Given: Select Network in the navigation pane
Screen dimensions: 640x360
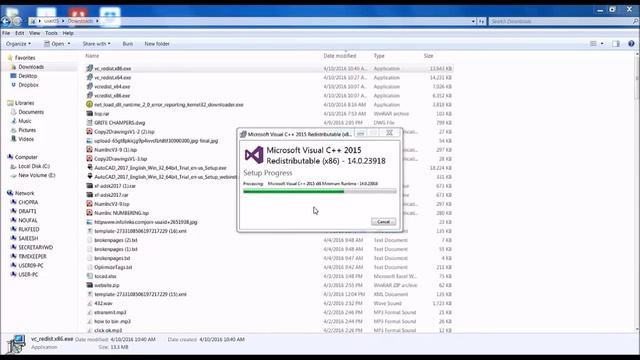Looking at the screenshot, I should click(x=24, y=193).
